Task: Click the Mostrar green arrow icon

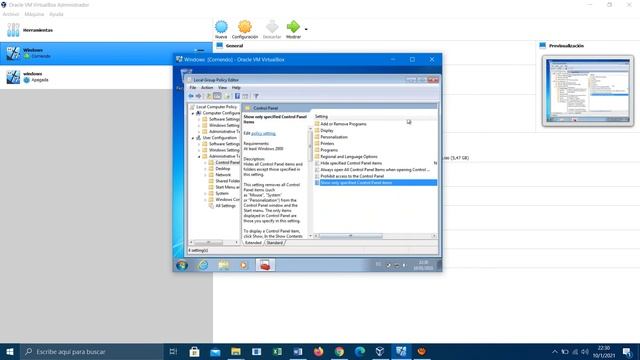Action: coord(293,27)
